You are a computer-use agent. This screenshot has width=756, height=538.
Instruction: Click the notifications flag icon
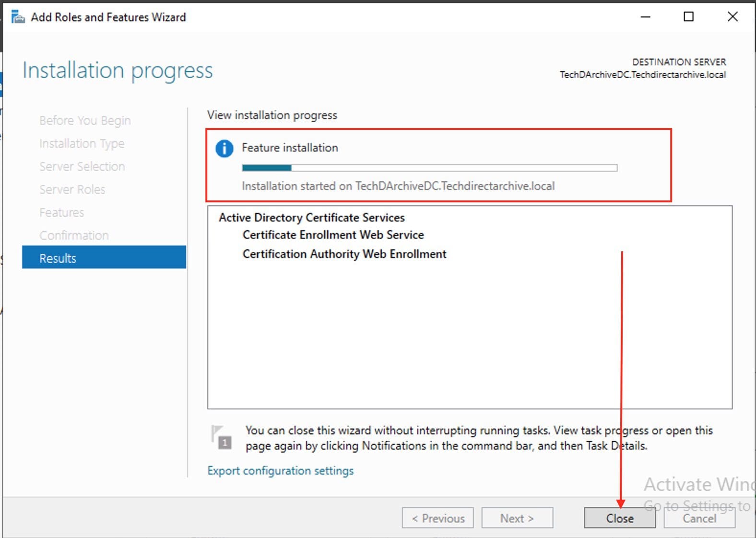click(221, 437)
